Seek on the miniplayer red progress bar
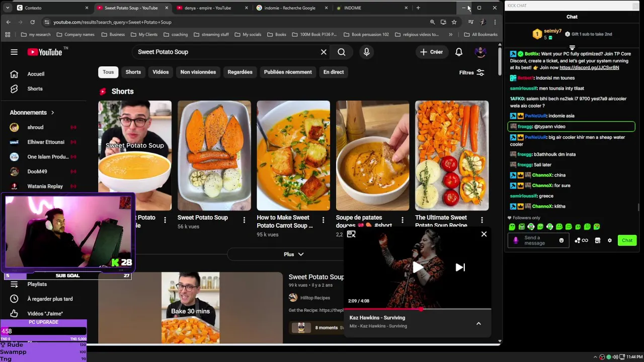This screenshot has width=644, height=362. pos(417,309)
